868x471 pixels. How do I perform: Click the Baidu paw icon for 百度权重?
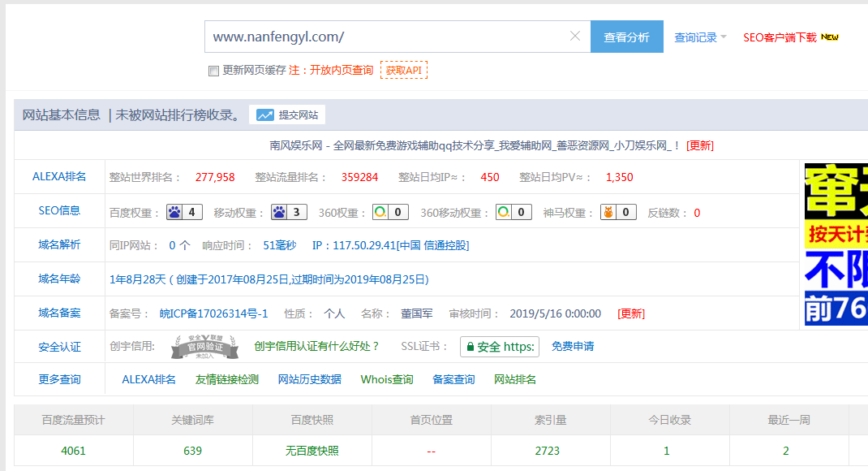coord(174,212)
